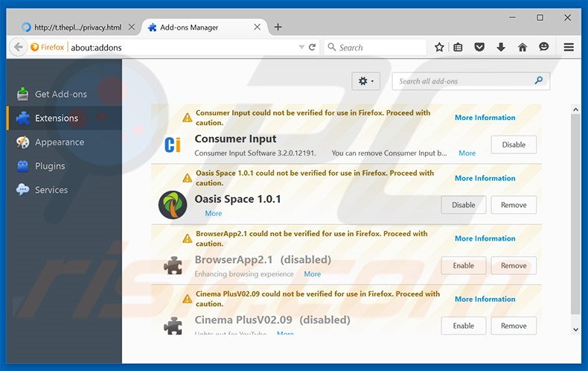Focus the Search all add-ons field
Screen dimensions: 588x371
point(470,81)
